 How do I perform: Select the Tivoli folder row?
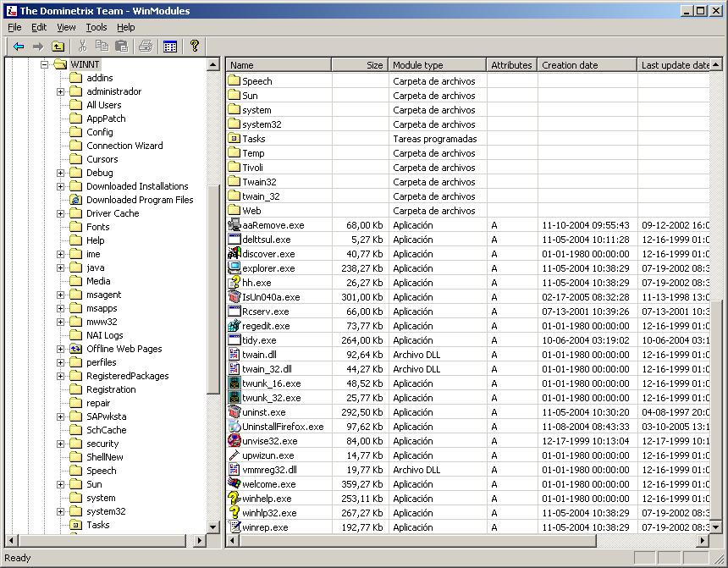[468, 168]
